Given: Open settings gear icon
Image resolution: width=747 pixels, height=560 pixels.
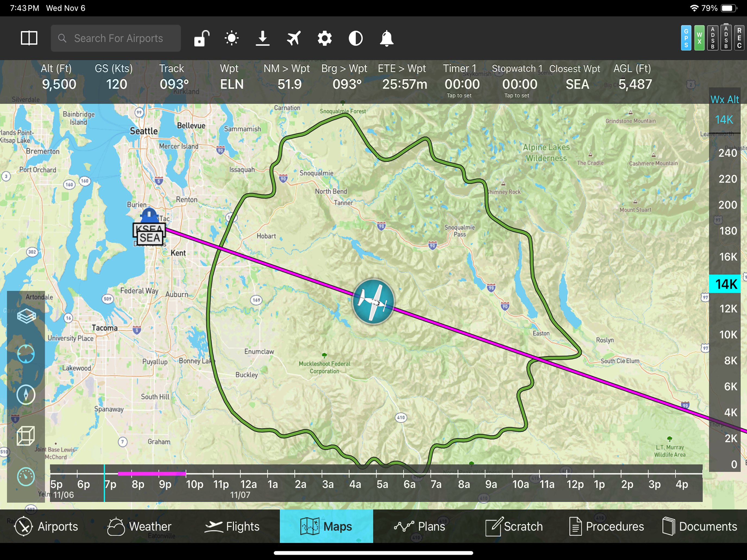Looking at the screenshot, I should click(x=325, y=38).
